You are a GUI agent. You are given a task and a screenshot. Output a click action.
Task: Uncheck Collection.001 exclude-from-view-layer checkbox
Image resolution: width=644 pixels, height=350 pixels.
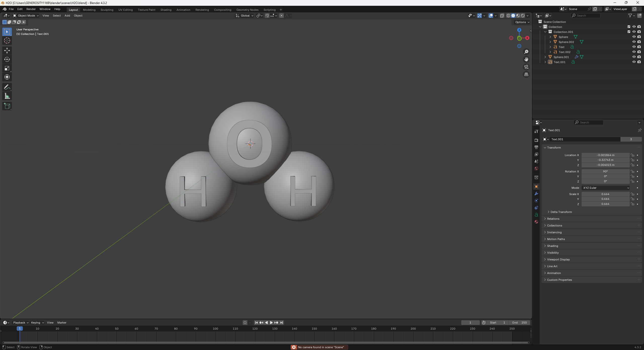click(629, 32)
